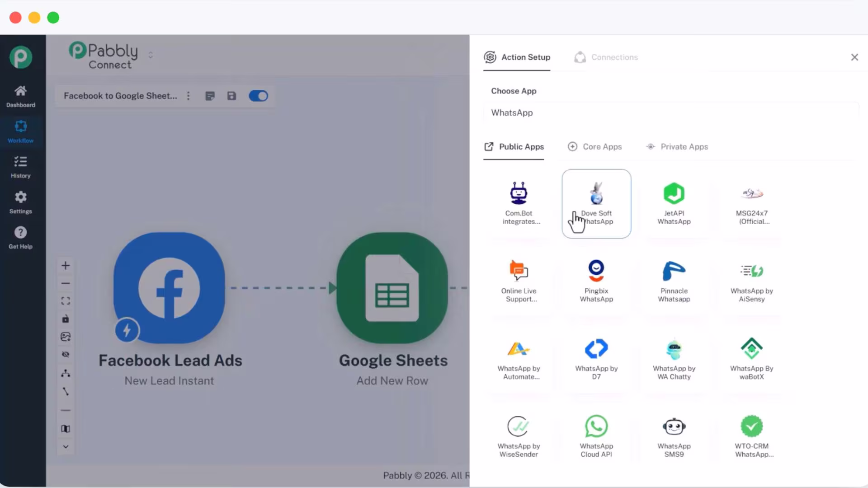Toggle the crossed-eye visibility icon
The width and height of the screenshot is (868, 488).
(x=66, y=354)
